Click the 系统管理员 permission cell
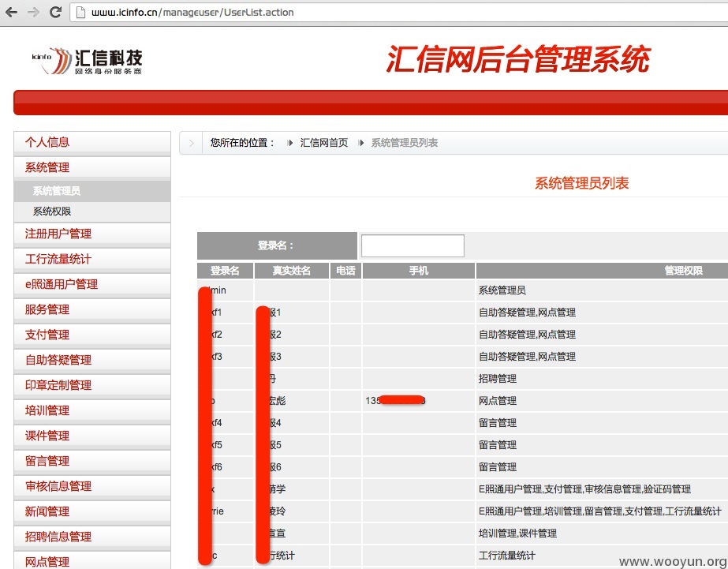This screenshot has height=569, width=728. pos(602,290)
